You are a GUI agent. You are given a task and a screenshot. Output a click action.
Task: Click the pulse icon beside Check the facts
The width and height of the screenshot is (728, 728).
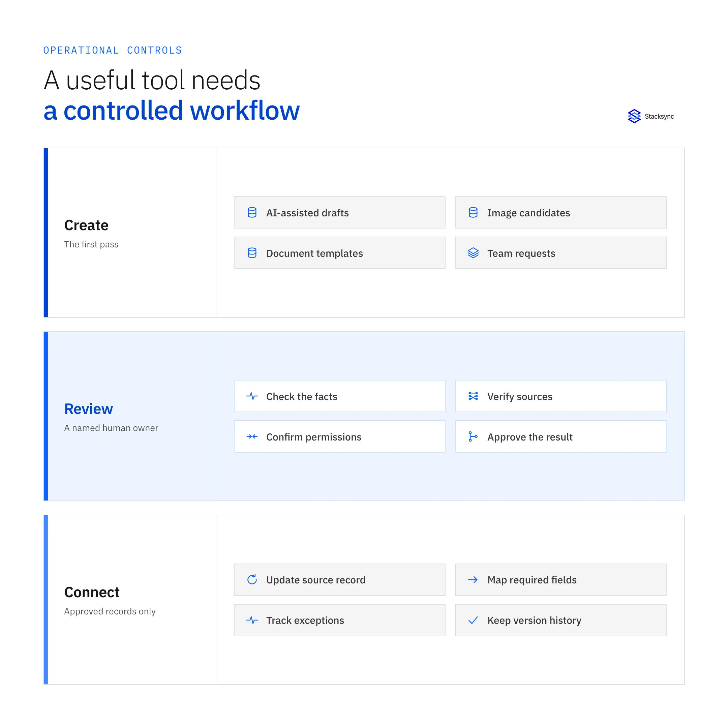252,396
